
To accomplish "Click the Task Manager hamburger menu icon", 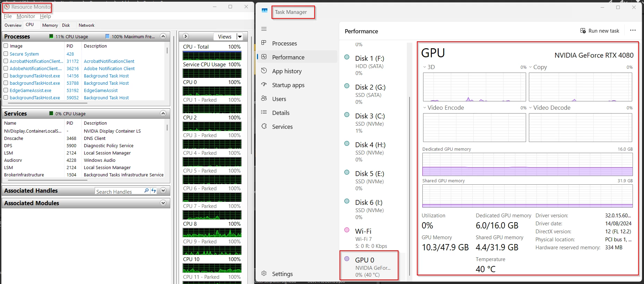I will [264, 29].
